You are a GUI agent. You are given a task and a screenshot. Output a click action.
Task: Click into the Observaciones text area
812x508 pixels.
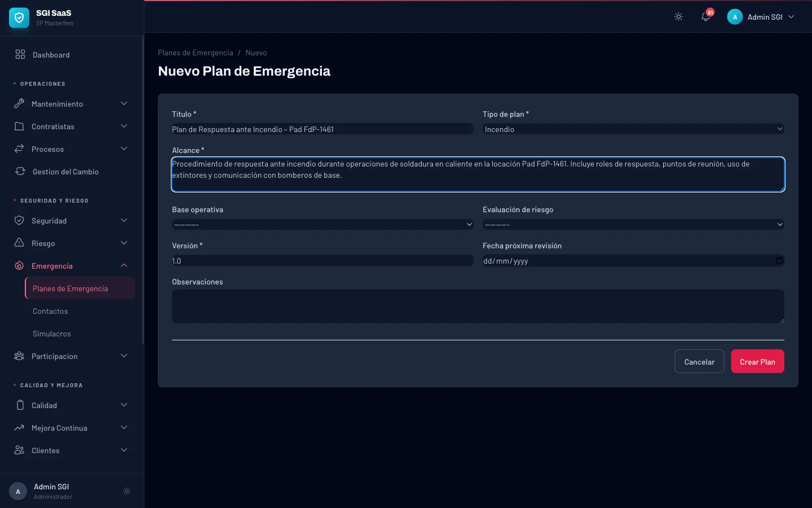478,306
